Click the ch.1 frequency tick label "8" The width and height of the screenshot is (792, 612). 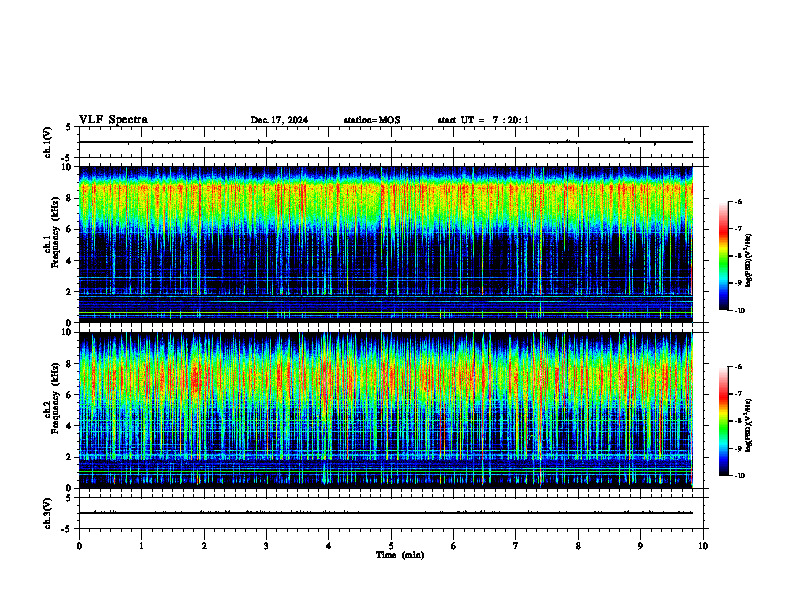point(70,198)
